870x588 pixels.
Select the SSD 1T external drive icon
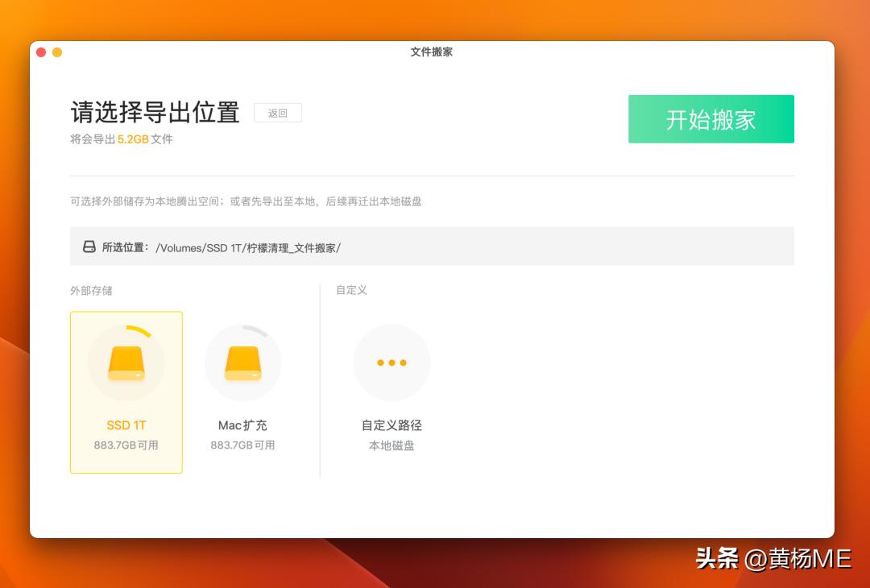126,362
